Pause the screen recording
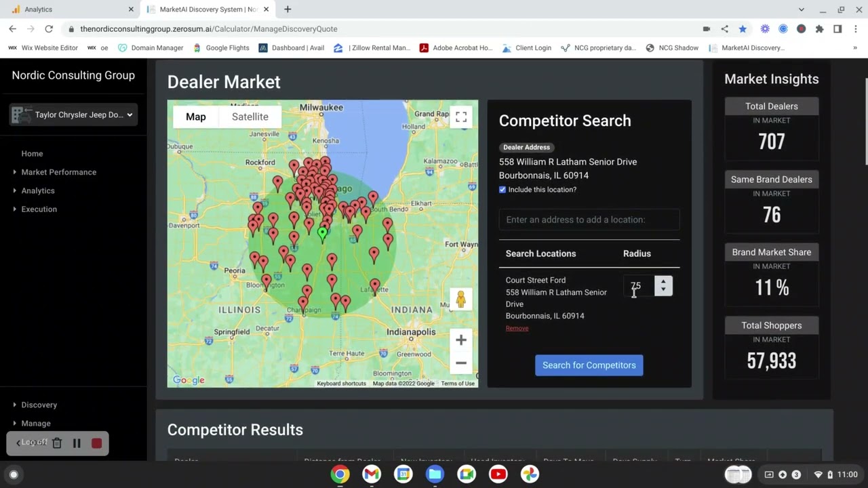 (x=77, y=443)
